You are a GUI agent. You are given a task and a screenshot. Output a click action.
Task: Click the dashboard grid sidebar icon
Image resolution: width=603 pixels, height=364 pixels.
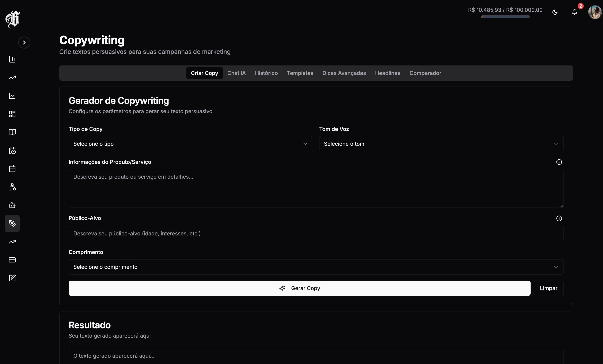(12, 114)
